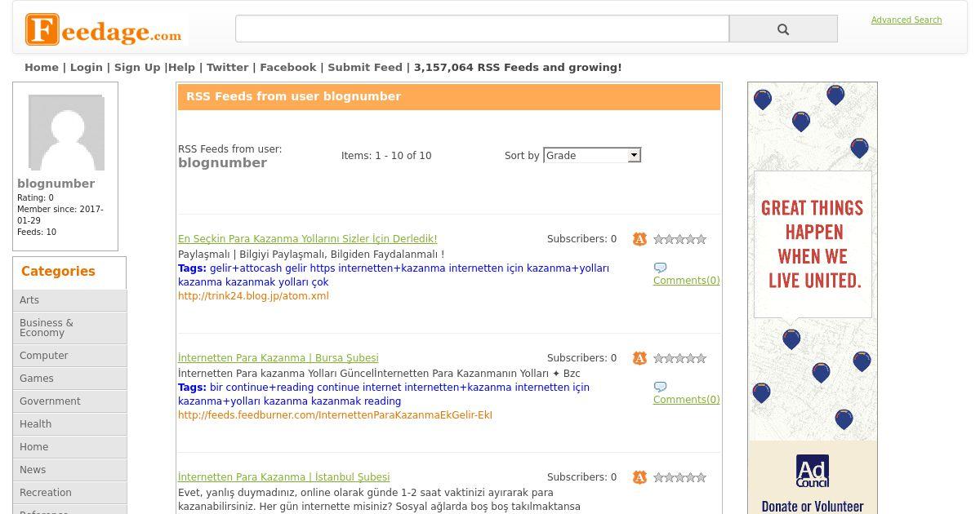Open Comments(0) for En Seçkin feed
The image size is (980, 514).
click(x=687, y=281)
